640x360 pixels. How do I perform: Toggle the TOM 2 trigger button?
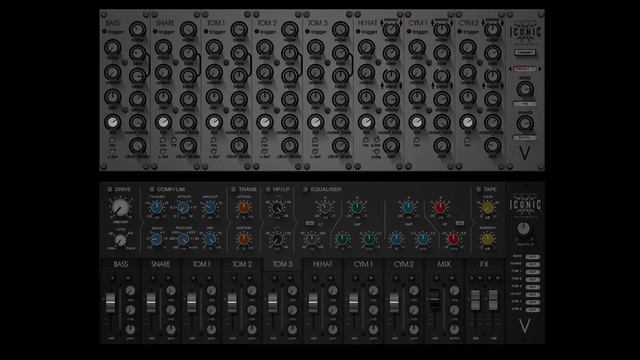(256, 31)
